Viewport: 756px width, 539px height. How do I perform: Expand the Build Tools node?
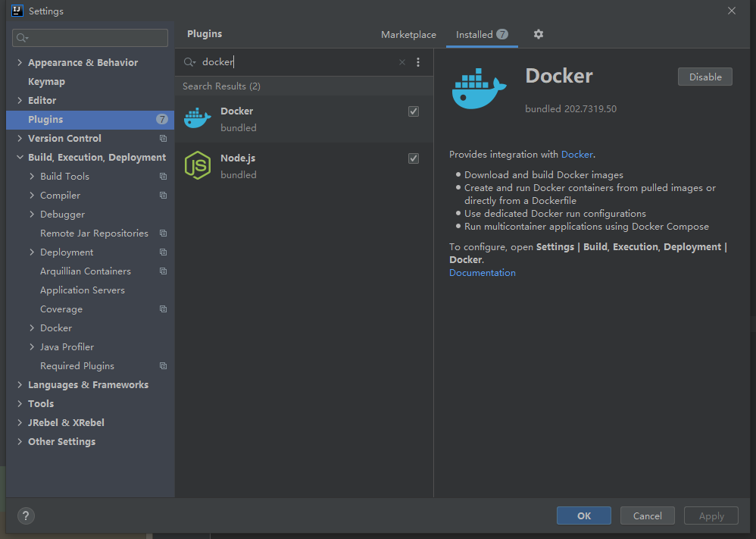pyautogui.click(x=32, y=176)
